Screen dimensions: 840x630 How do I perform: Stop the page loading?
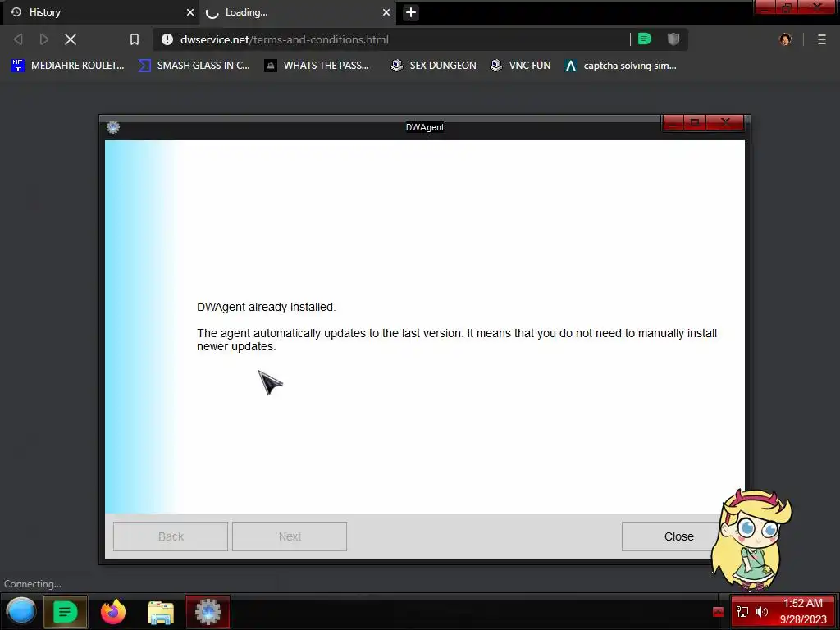click(x=71, y=39)
